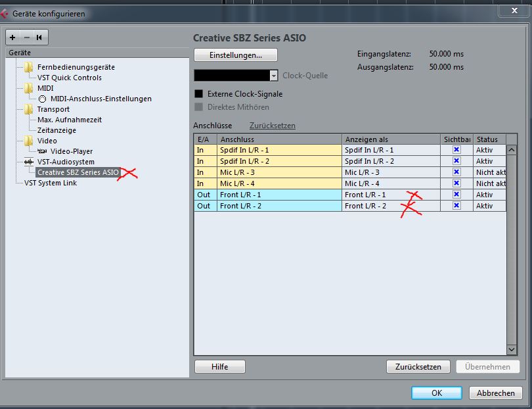532x409 pixels.
Task: Toggle visibility for Spdif In L/R - 1
Action: [x=456, y=149]
